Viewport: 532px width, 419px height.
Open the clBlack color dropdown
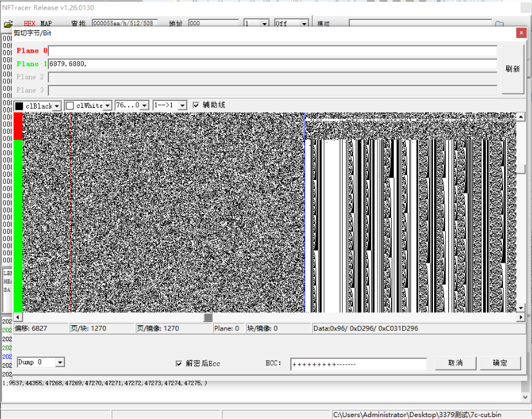coord(57,106)
